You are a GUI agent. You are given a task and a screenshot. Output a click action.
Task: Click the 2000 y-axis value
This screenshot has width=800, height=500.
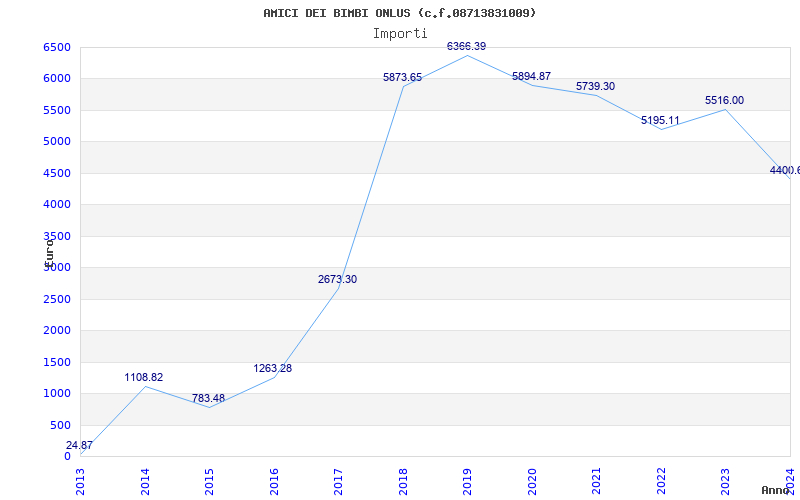point(57,330)
